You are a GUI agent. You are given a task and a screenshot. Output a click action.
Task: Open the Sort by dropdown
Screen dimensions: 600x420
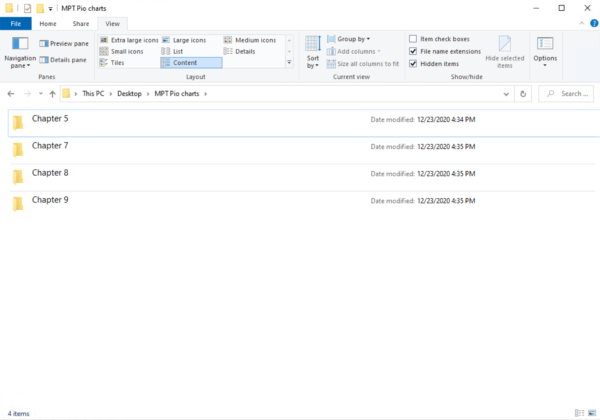pos(313,52)
